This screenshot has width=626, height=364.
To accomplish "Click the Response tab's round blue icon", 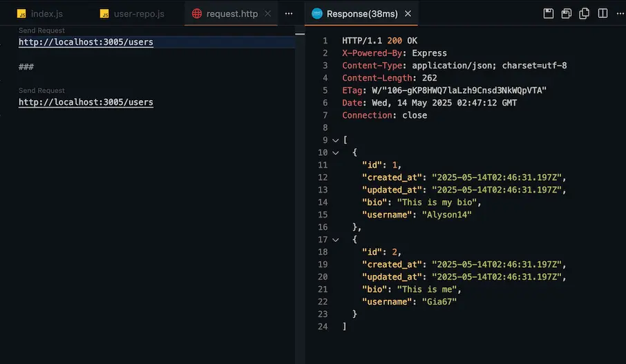I will pyautogui.click(x=317, y=14).
